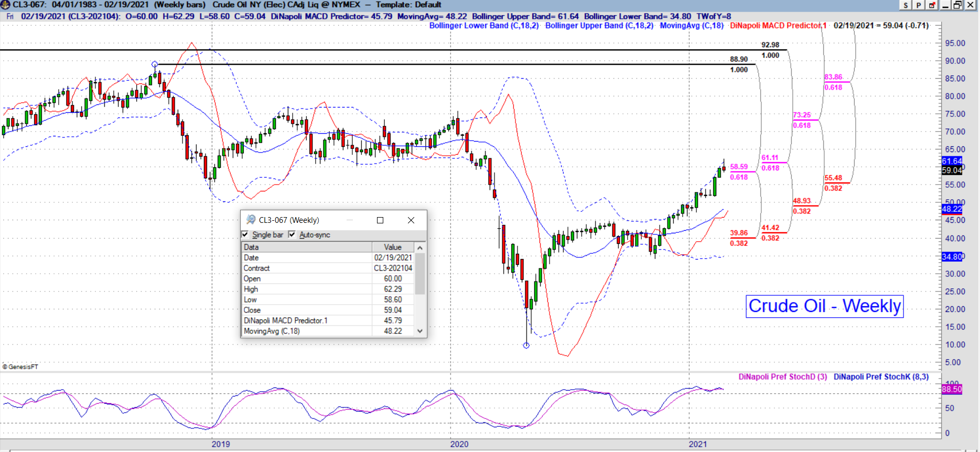Image resolution: width=980 pixels, height=452 pixels.
Task: Click the 92.98 Fibonacci level label
Action: click(x=770, y=45)
